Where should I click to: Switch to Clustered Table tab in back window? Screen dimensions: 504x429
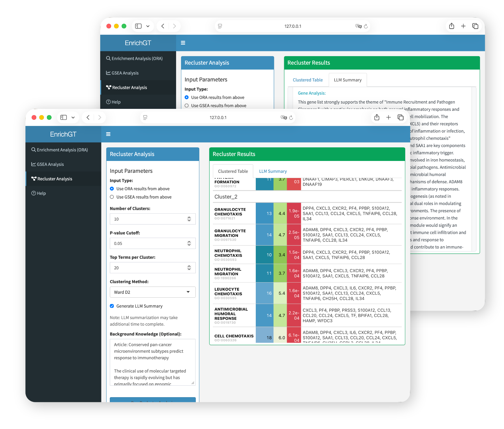[307, 80]
